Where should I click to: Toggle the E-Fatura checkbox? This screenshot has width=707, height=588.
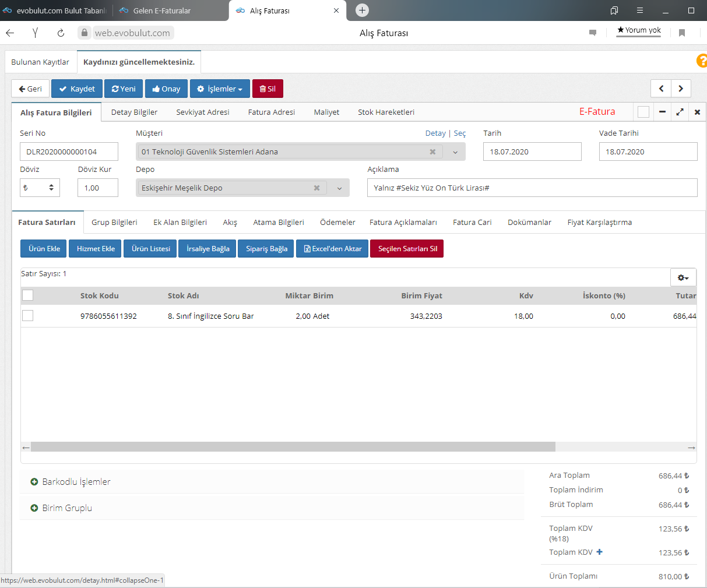[643, 112]
